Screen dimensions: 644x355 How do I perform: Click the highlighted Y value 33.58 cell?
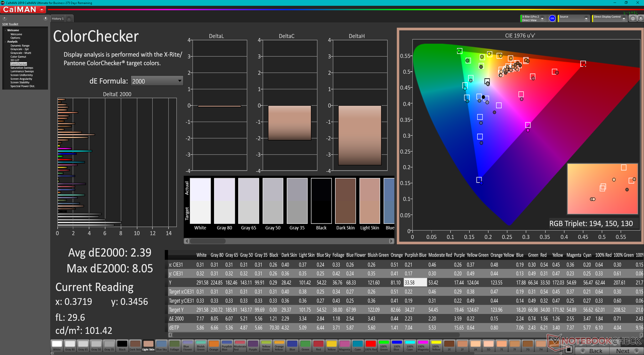click(415, 283)
